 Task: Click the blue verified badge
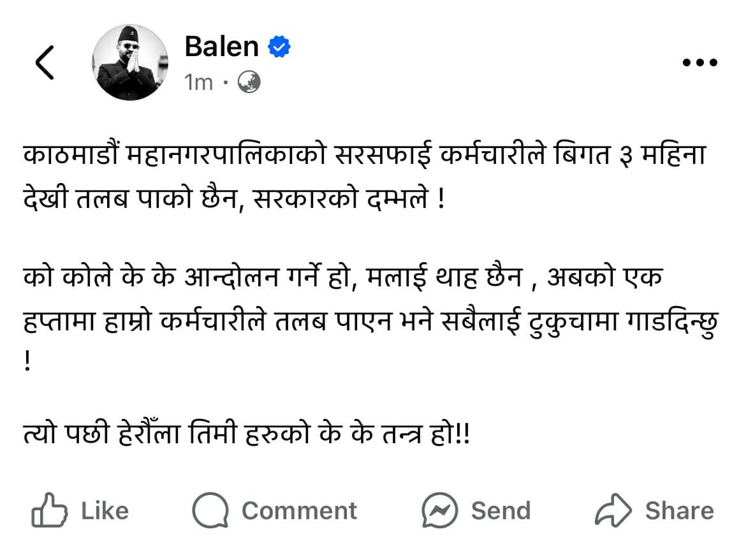click(x=279, y=47)
